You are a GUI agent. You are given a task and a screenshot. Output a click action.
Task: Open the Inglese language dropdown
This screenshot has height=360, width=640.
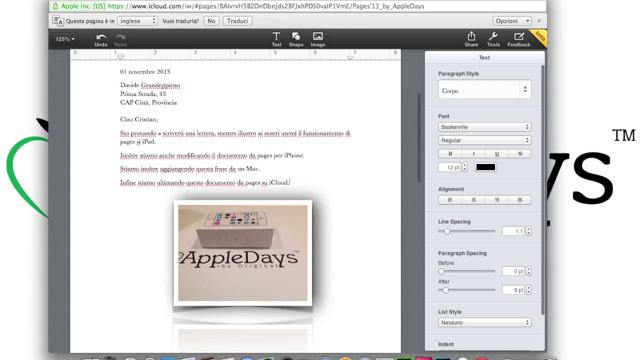[138, 21]
